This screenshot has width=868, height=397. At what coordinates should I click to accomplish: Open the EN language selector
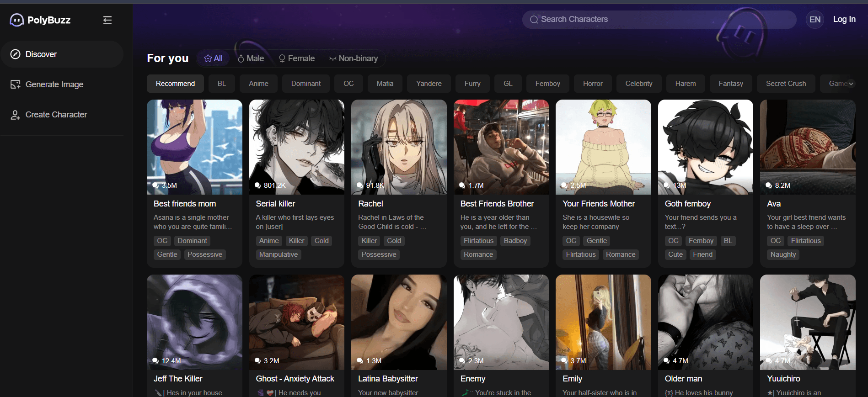pos(814,19)
